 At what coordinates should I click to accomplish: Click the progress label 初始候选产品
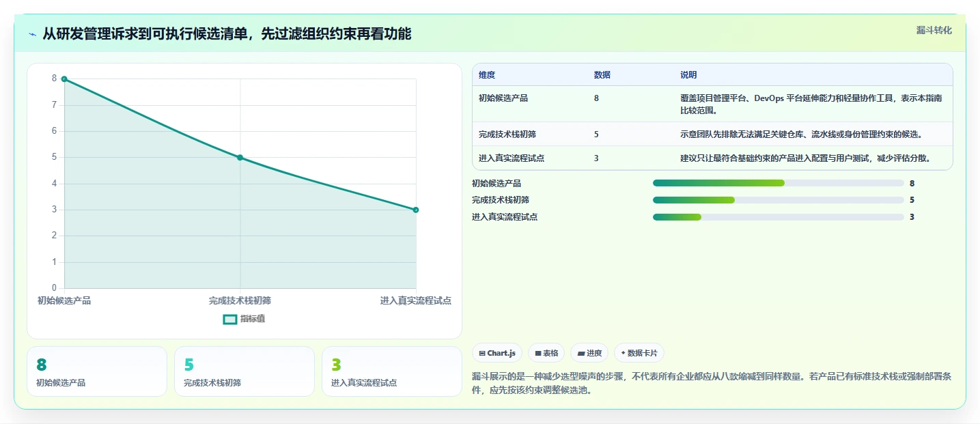click(x=496, y=183)
